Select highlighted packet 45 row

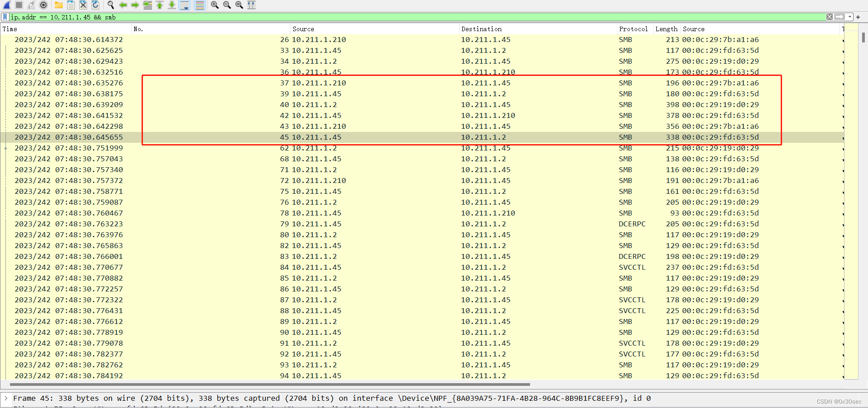point(422,137)
